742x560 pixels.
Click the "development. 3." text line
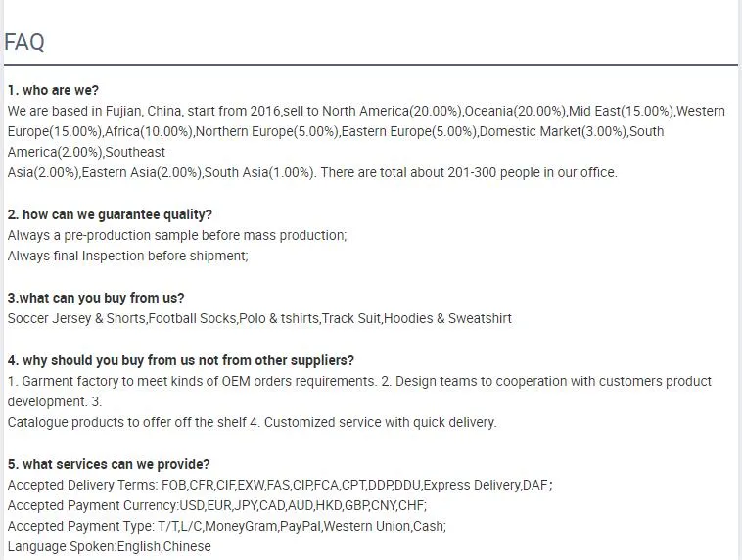[x=55, y=401]
